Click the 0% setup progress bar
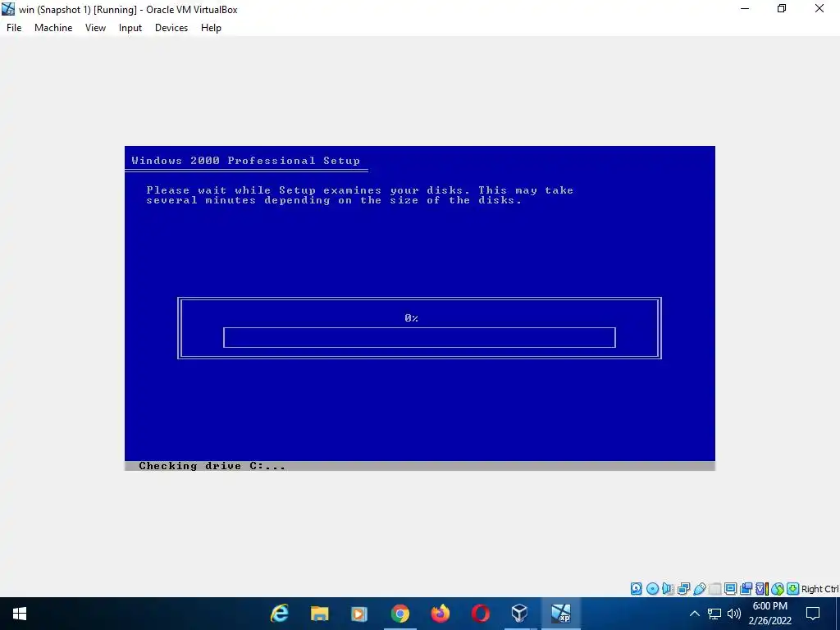 (419, 337)
